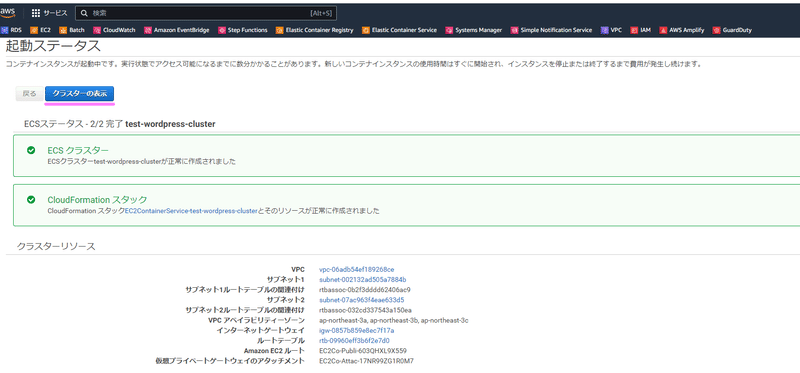This screenshot has width=800, height=373.
Task: Click the Amazon EC2 ルート label
Action: tap(274, 351)
